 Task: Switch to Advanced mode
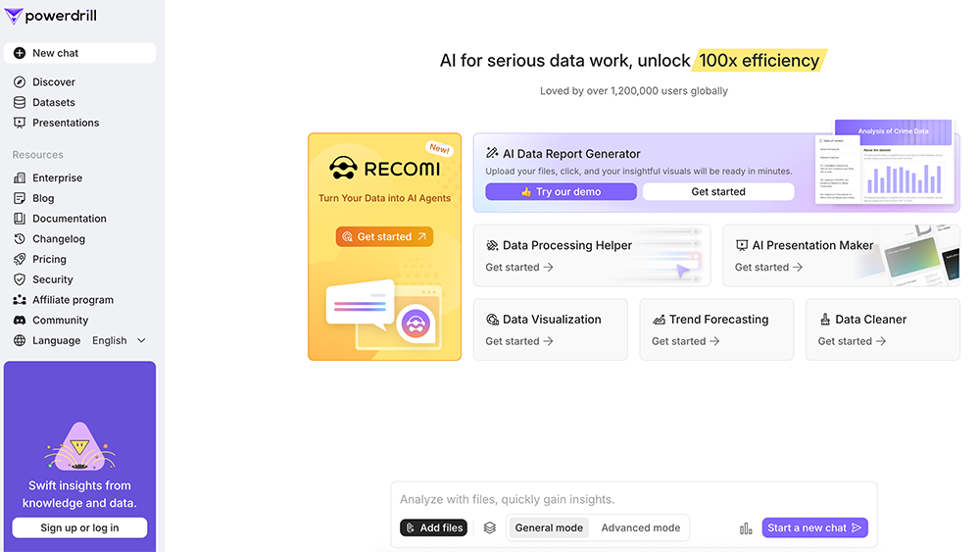coord(641,527)
